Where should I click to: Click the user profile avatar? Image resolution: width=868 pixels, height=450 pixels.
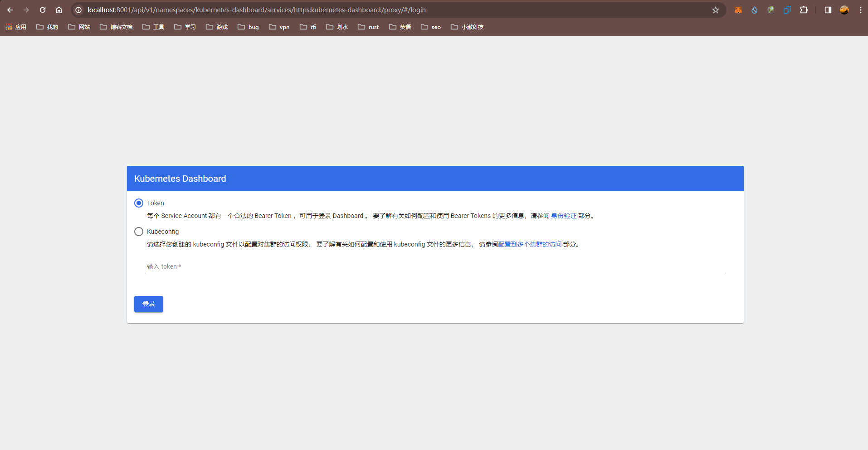click(844, 10)
